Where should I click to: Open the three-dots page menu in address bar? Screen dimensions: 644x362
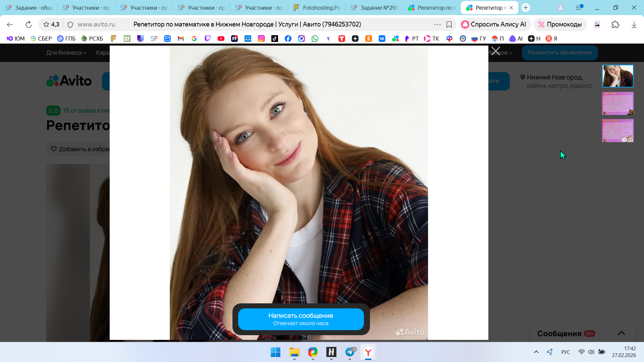(x=437, y=24)
